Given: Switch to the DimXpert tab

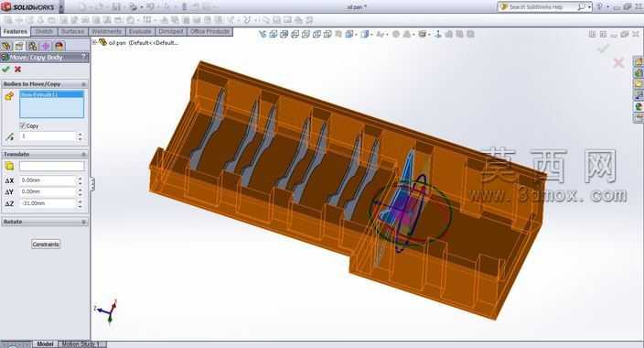Looking at the screenshot, I should coord(171,32).
